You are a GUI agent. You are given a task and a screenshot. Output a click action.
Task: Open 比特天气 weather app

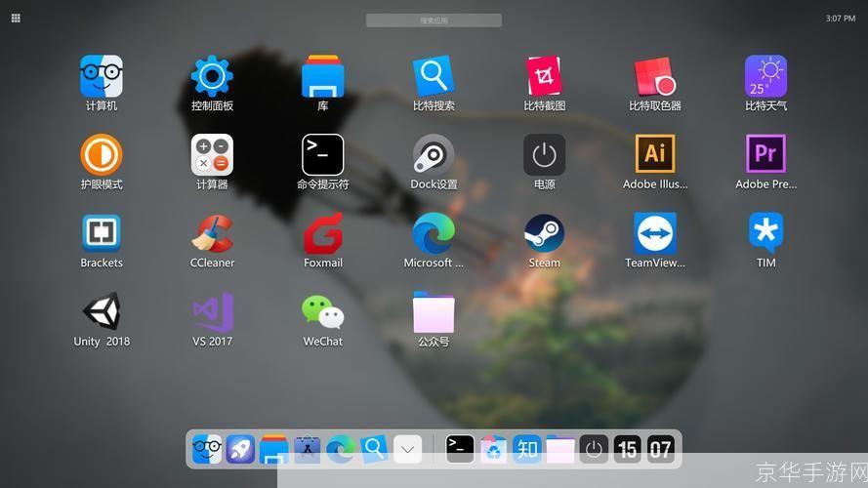click(765, 76)
